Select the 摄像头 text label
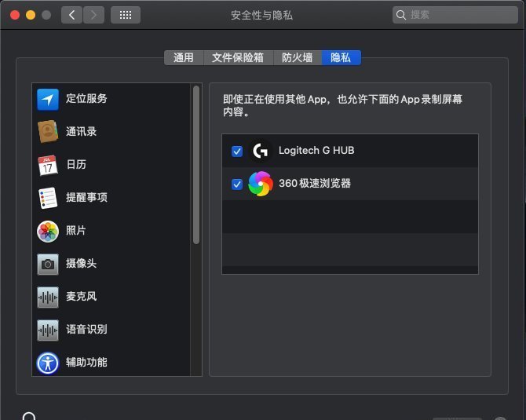This screenshot has height=420, width=526. point(81,263)
